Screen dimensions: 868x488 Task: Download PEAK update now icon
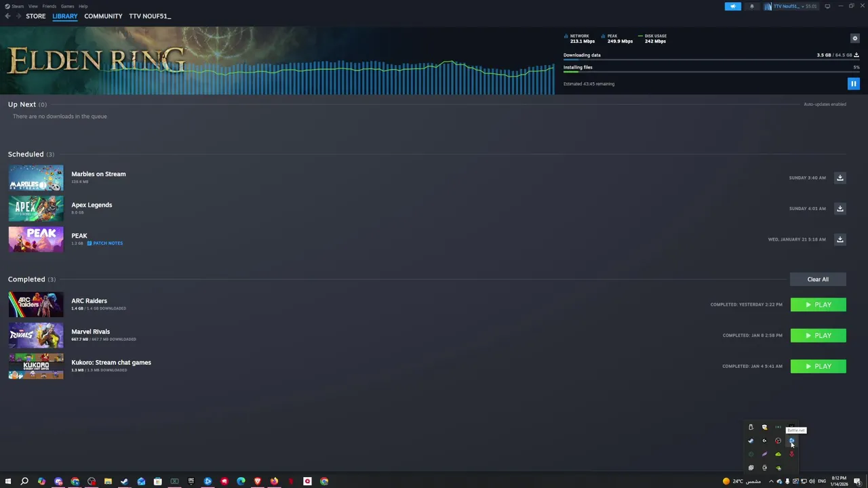tap(840, 239)
